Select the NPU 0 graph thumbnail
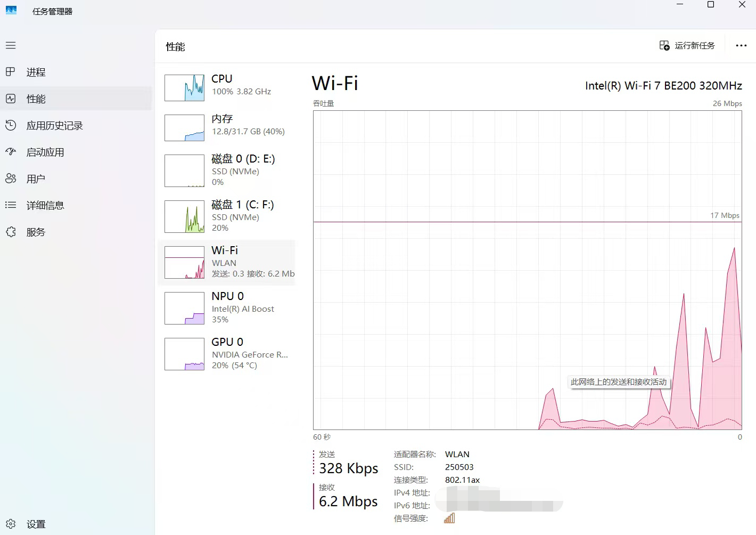The height and width of the screenshot is (535, 756). pos(184,308)
